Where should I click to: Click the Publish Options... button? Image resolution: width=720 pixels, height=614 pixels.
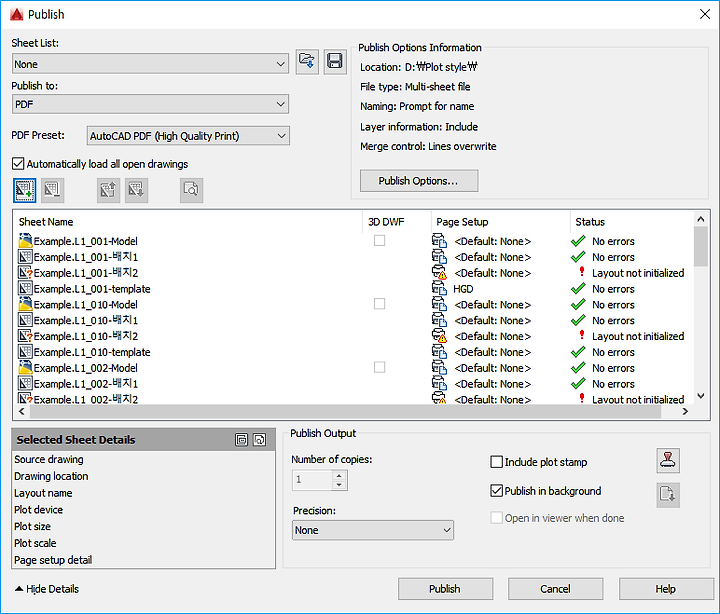pos(419,181)
